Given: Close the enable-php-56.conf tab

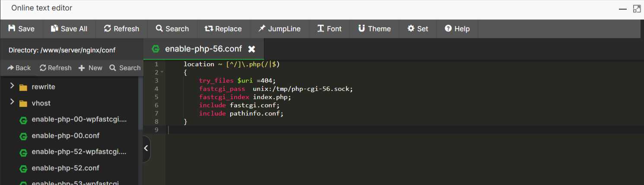Looking at the screenshot, I should (251, 49).
